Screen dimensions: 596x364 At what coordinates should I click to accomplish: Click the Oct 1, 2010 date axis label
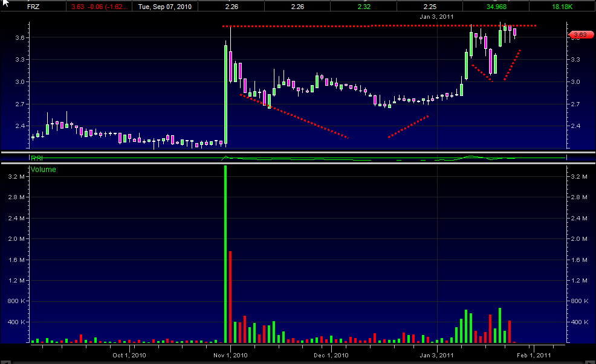click(129, 356)
